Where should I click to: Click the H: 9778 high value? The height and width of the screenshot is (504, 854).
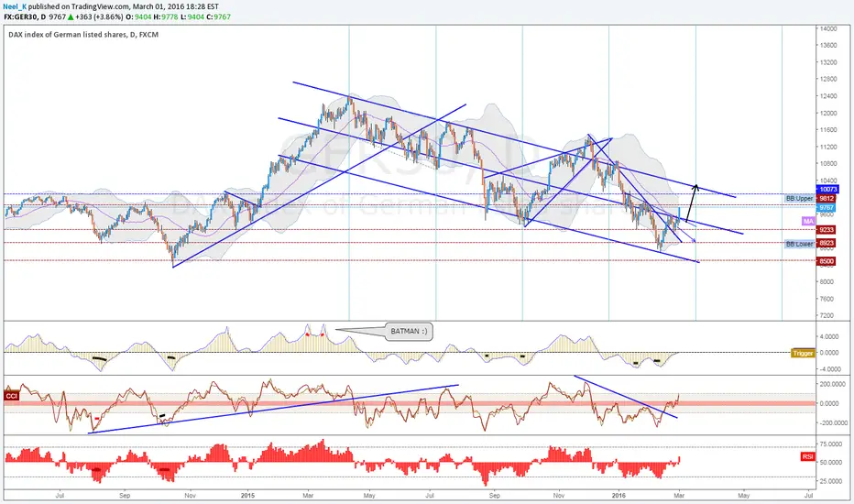pos(166,16)
